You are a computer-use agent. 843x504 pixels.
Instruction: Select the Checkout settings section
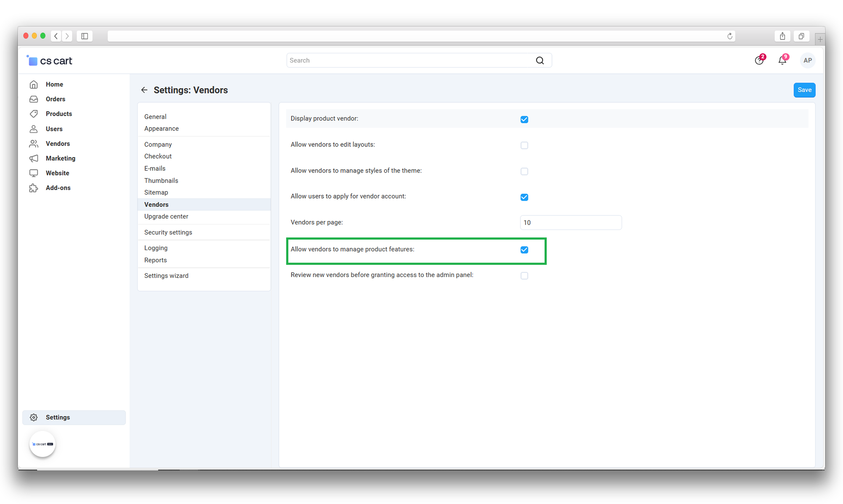pos(158,156)
